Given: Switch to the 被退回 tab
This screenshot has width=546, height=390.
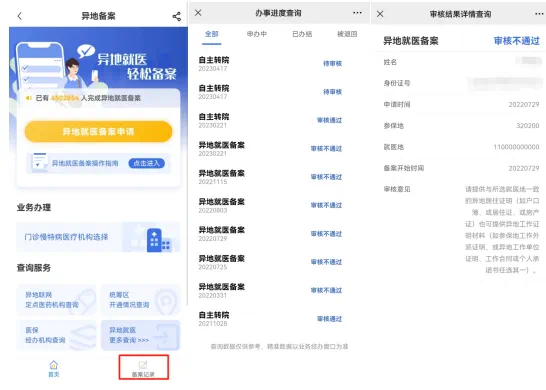Looking at the screenshot, I should pyautogui.click(x=347, y=34).
